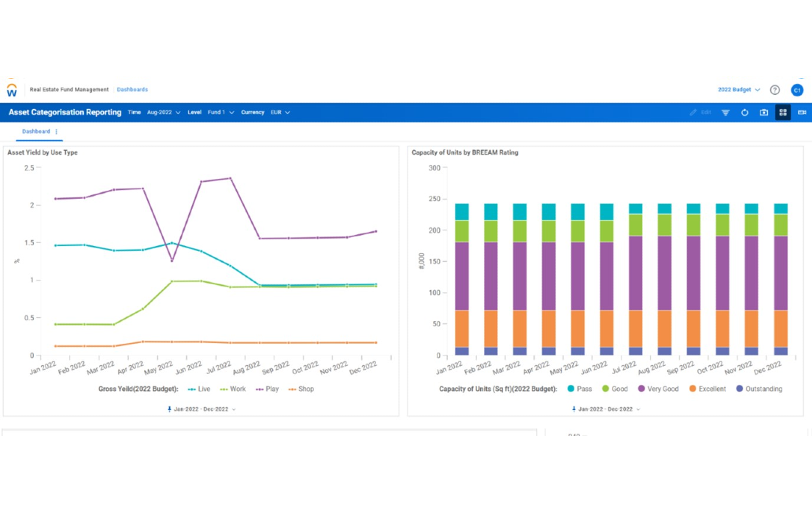Screen dimensions: 812x508
Task: Select the Dashboard tab
Action: coord(36,132)
